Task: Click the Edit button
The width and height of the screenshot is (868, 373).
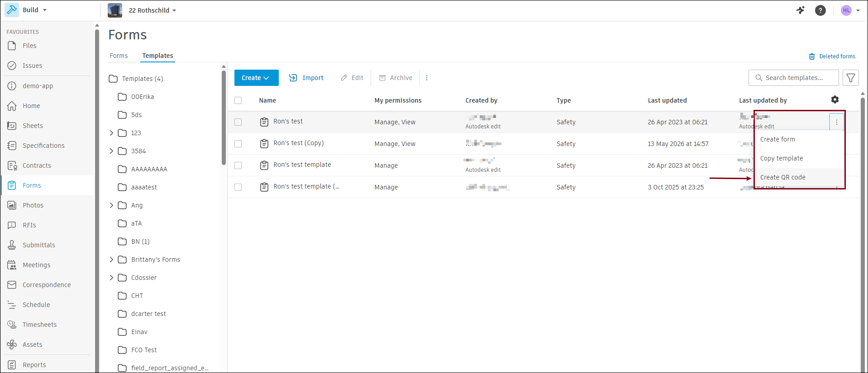Action: pos(352,78)
